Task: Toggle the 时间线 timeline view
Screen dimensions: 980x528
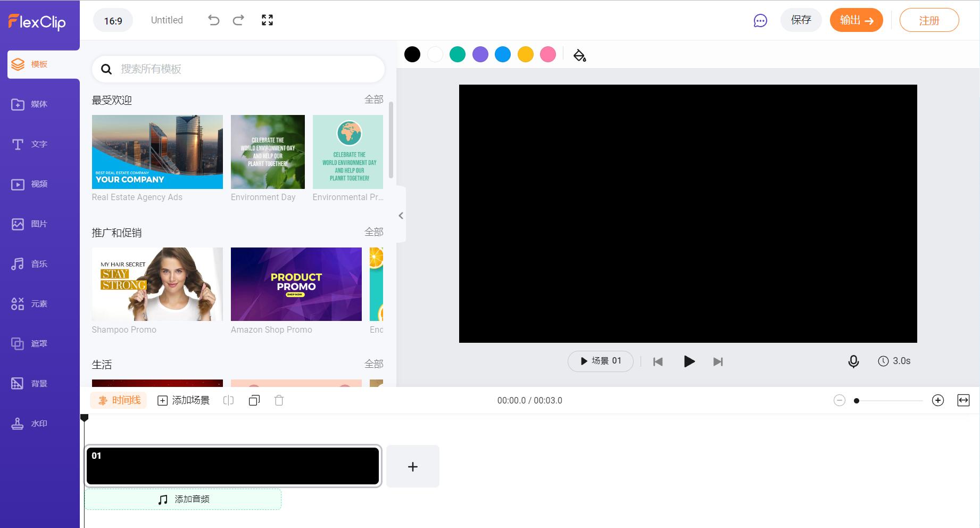Action: click(119, 400)
